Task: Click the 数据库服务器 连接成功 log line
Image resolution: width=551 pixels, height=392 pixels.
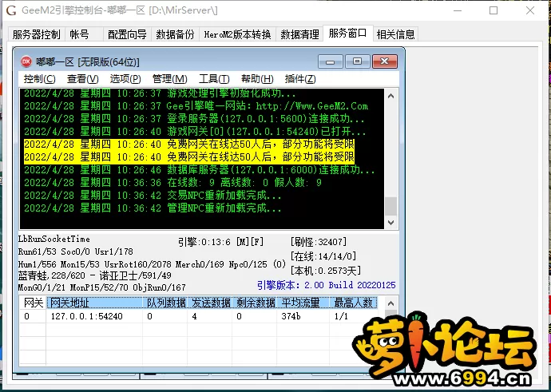Action: click(200, 170)
